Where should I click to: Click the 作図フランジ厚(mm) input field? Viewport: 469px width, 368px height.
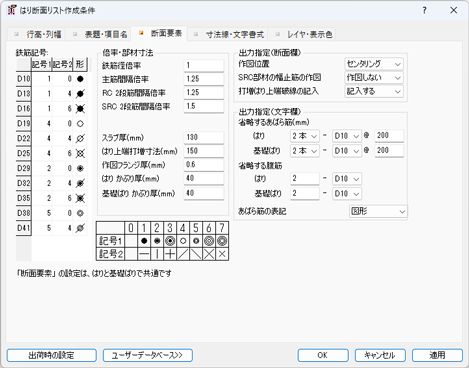(204, 165)
